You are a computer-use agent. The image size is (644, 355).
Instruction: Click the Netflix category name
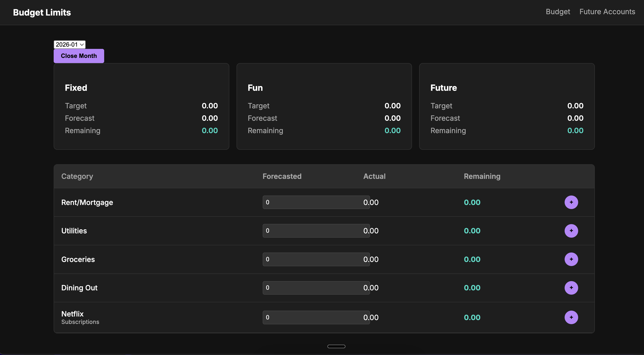[72, 314]
